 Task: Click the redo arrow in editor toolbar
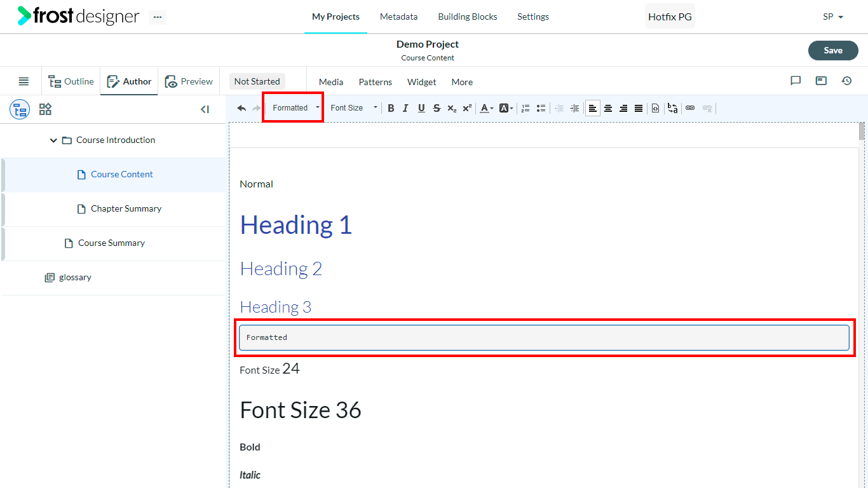click(256, 108)
